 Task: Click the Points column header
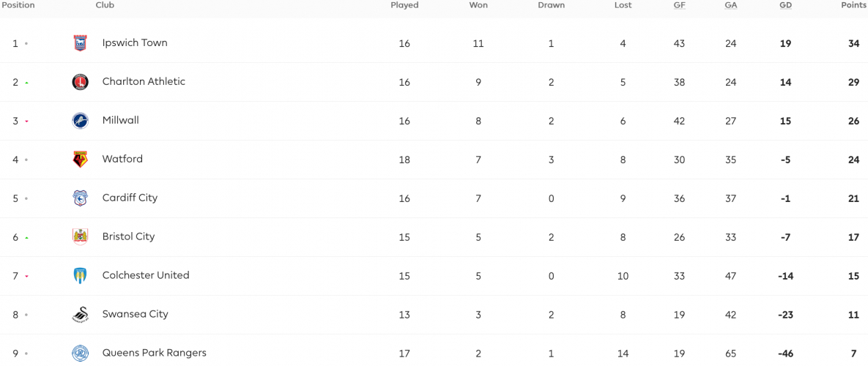[853, 5]
